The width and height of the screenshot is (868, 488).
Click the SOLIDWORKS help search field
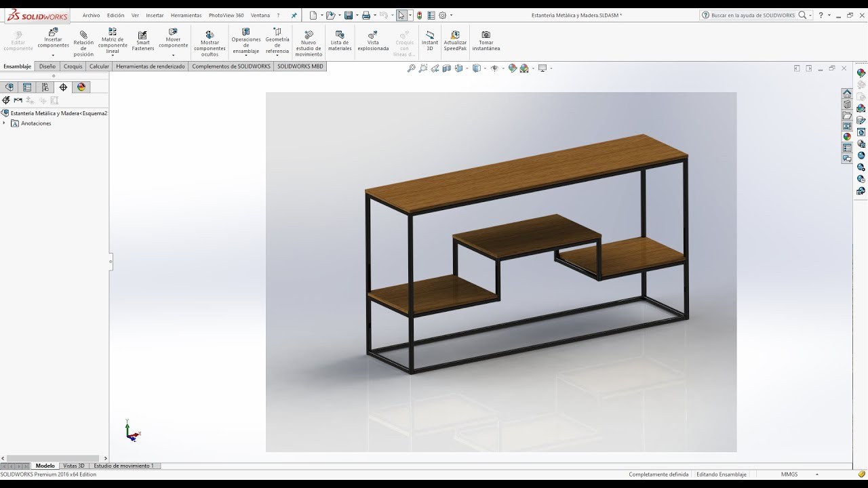pos(753,15)
